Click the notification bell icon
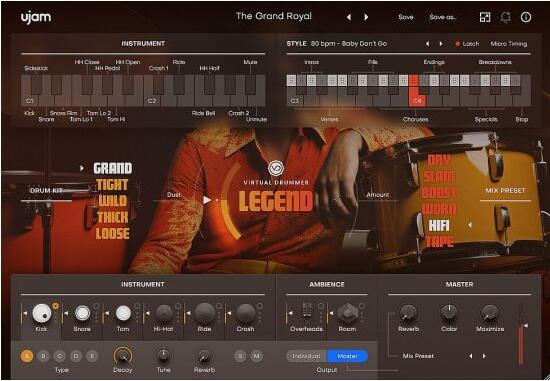550x381 pixels. 505,17
